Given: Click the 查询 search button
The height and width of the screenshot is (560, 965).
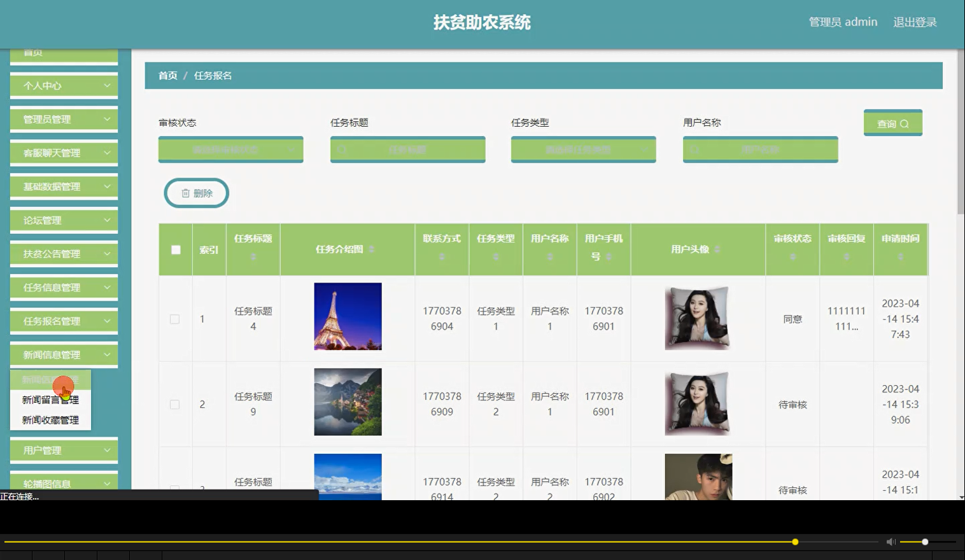Looking at the screenshot, I should 893,123.
